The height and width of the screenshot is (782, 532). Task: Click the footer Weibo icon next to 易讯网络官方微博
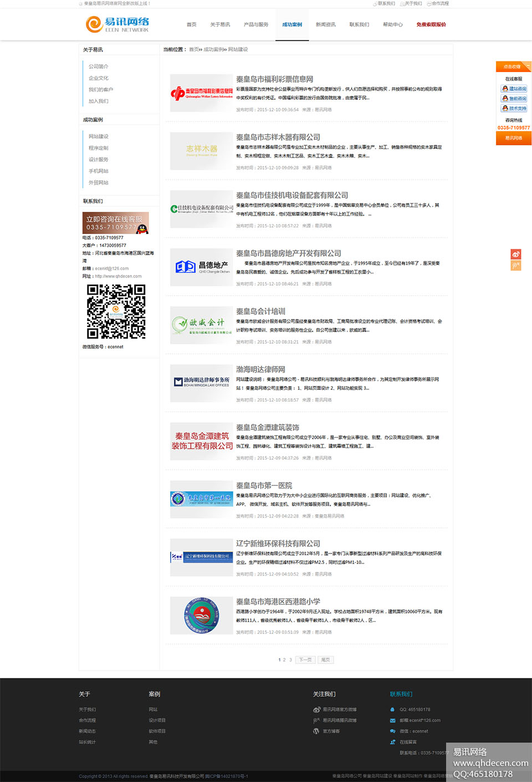pos(316,709)
